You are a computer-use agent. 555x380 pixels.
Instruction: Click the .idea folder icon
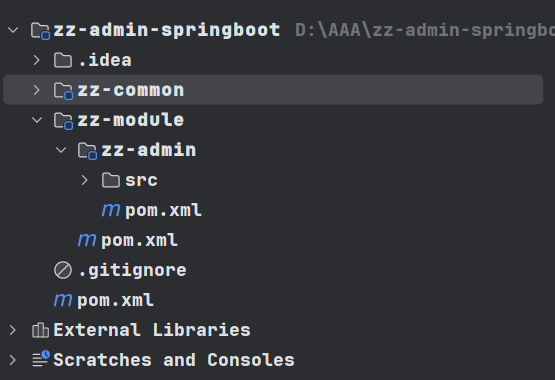(63, 60)
